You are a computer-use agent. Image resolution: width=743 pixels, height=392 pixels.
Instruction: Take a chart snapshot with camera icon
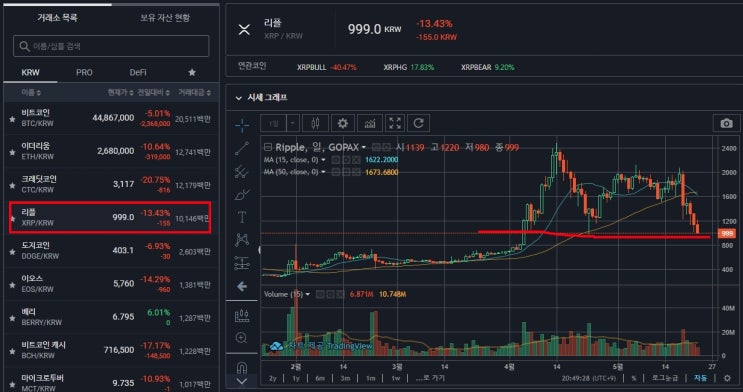pyautogui.click(x=726, y=124)
